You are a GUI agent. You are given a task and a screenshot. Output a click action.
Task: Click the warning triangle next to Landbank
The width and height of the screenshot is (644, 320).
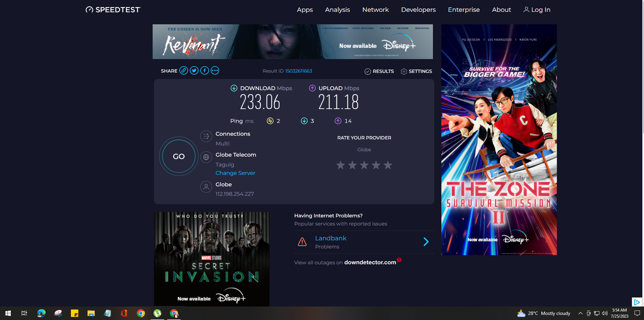(x=302, y=242)
